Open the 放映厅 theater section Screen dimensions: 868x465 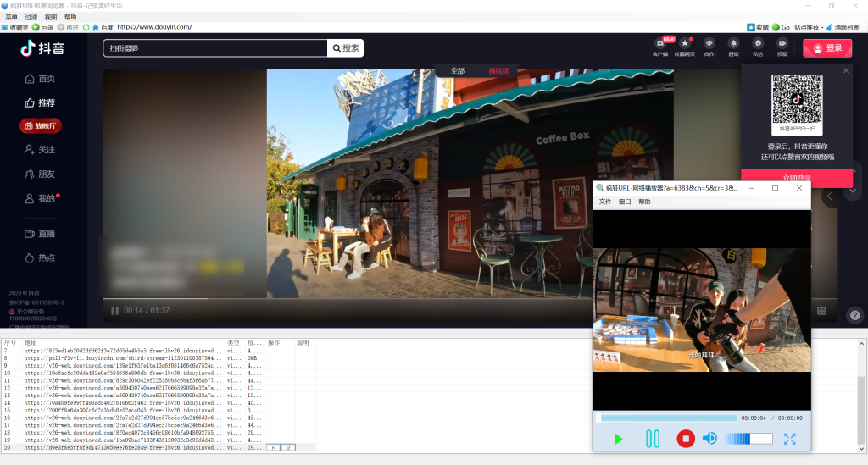[41, 126]
